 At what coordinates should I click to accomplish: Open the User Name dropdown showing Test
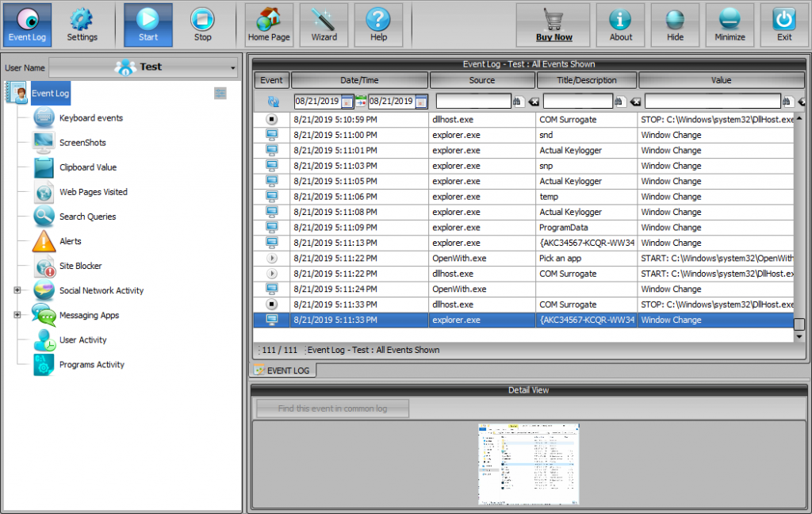click(x=144, y=67)
